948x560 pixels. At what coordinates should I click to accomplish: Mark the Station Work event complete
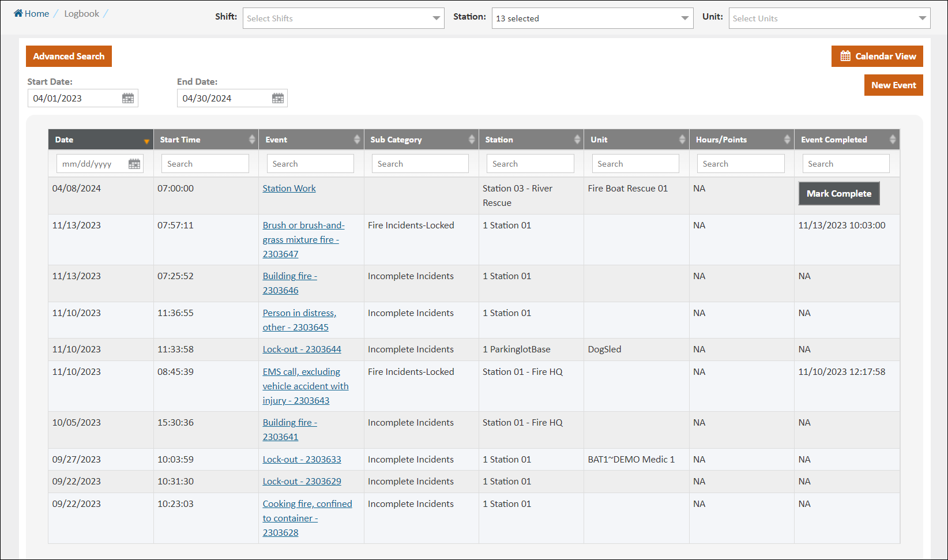pyautogui.click(x=838, y=194)
